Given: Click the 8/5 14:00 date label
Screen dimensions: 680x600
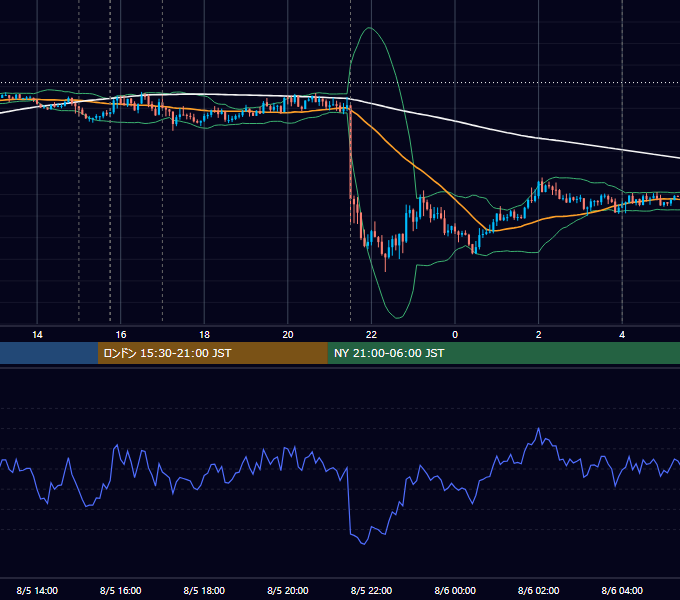Looking at the screenshot, I should point(37,590).
